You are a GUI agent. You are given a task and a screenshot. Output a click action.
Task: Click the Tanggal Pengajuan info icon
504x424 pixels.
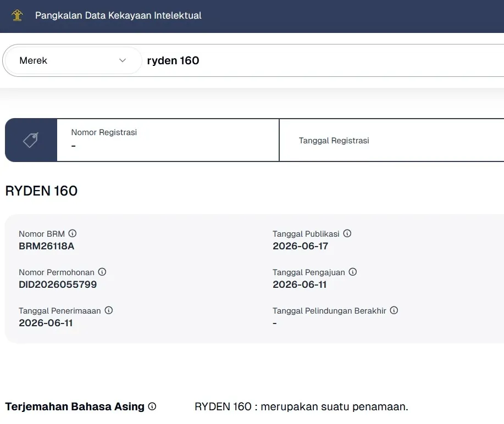[x=353, y=272]
